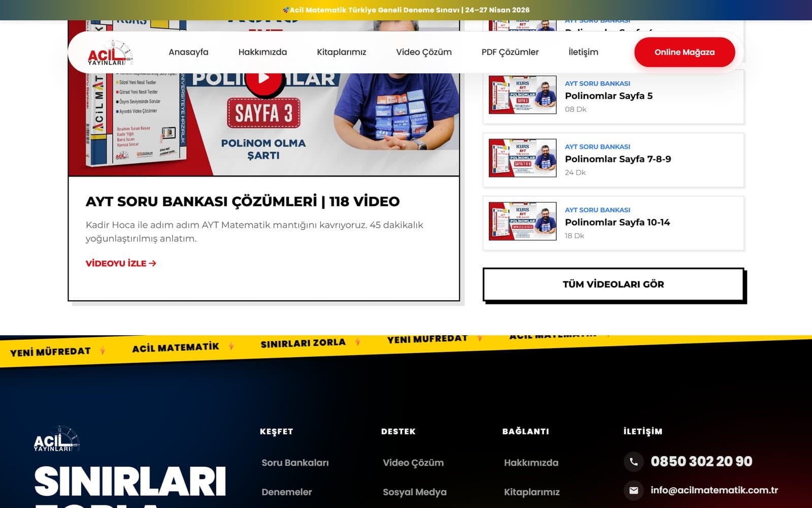Click the '24 Dk' duration text
The image size is (812, 508).
click(575, 173)
